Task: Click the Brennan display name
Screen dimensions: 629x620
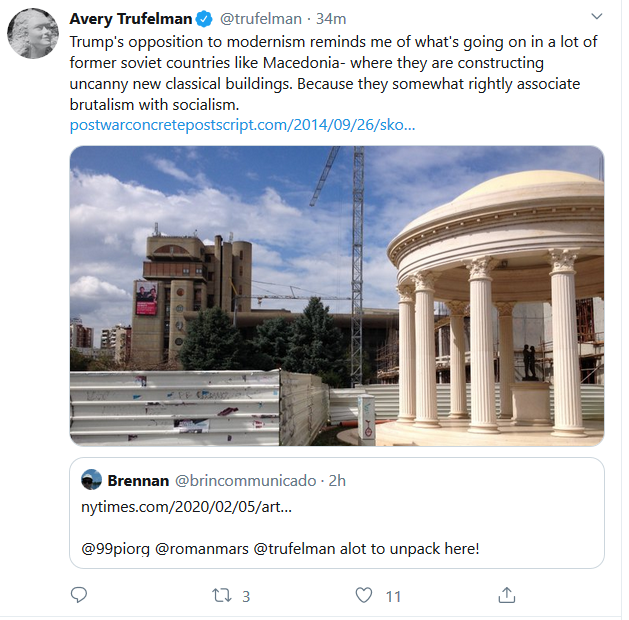Action: (x=138, y=480)
